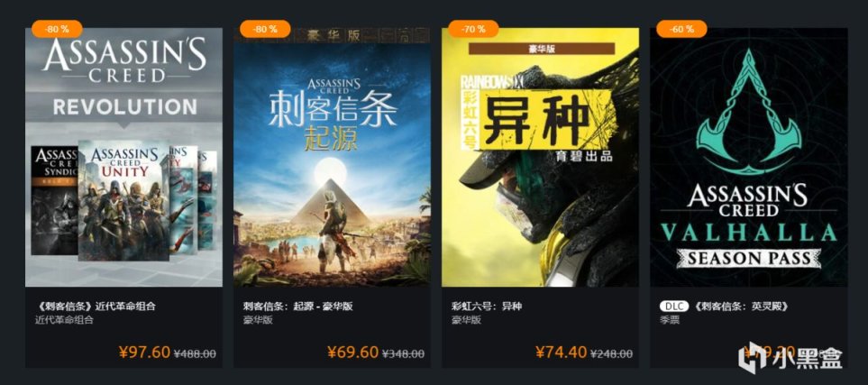Open the Valhalla Season Pass cover image
The width and height of the screenshot is (868, 385).
(748, 157)
